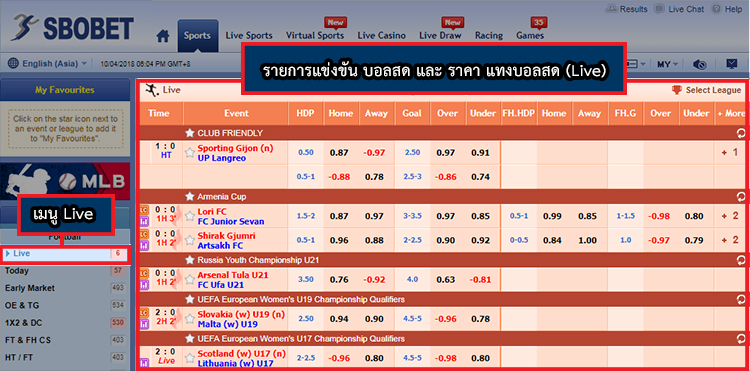Select Early Market in the sidebar
Image resolution: width=750 pixels, height=371 pixels.
(x=65, y=288)
